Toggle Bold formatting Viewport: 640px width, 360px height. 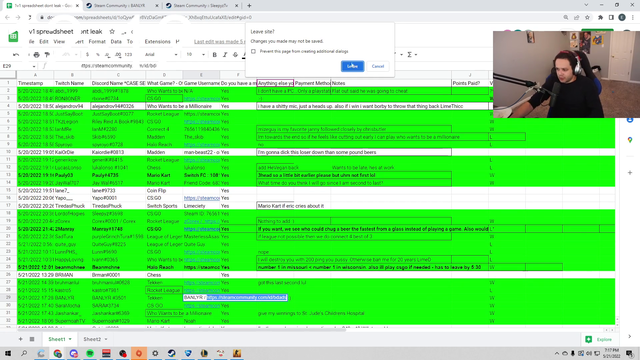(x=215, y=54)
